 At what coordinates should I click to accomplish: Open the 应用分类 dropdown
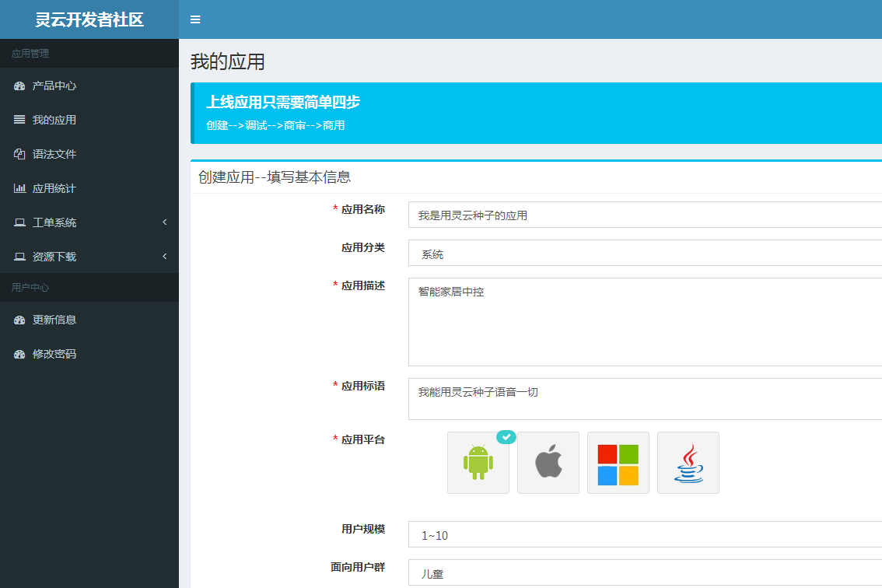[645, 254]
